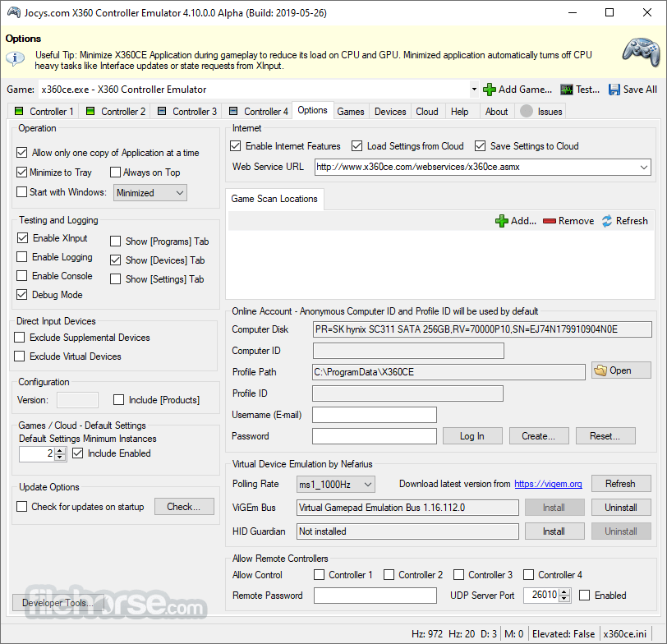Screen dimensions: 667x644
Task: Click Elevated: False in the status bar
Action: point(563,634)
